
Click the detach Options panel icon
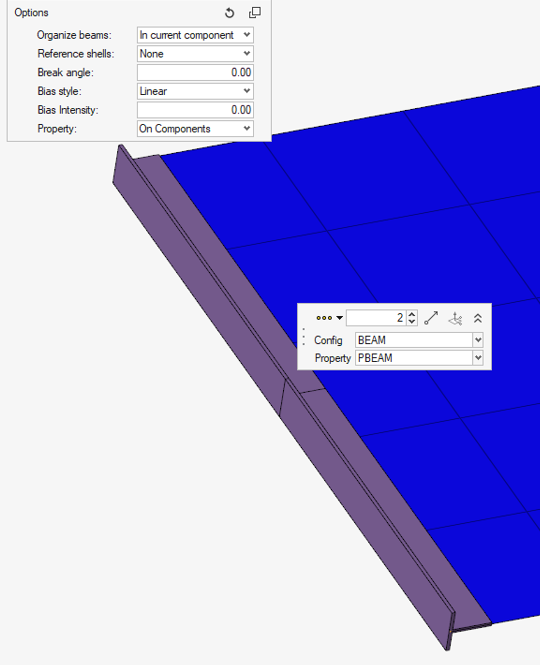(x=255, y=13)
